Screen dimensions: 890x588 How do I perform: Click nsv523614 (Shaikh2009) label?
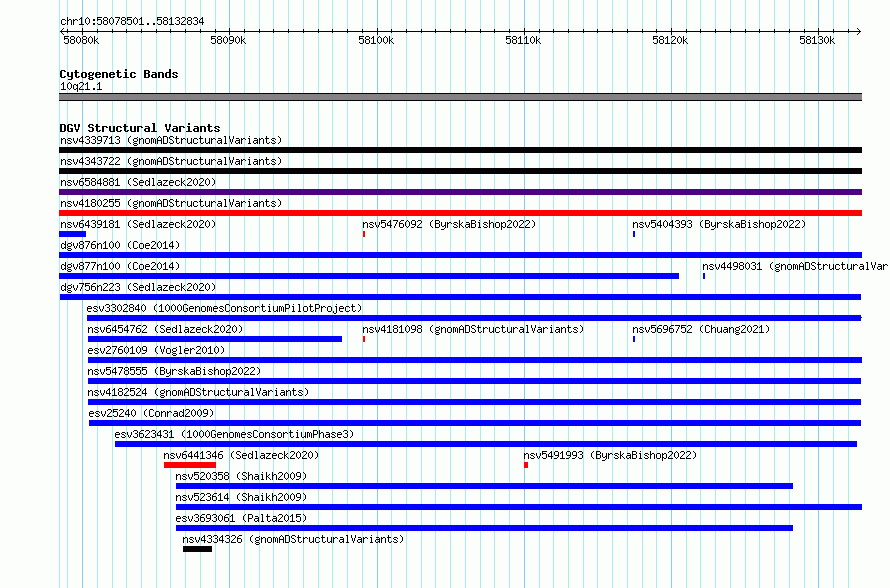pyautogui.click(x=241, y=497)
